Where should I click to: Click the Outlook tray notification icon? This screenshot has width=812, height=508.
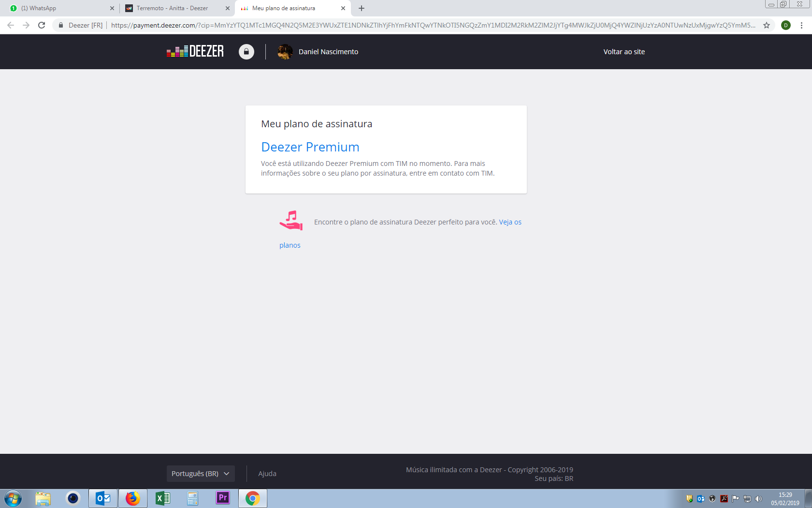(701, 499)
